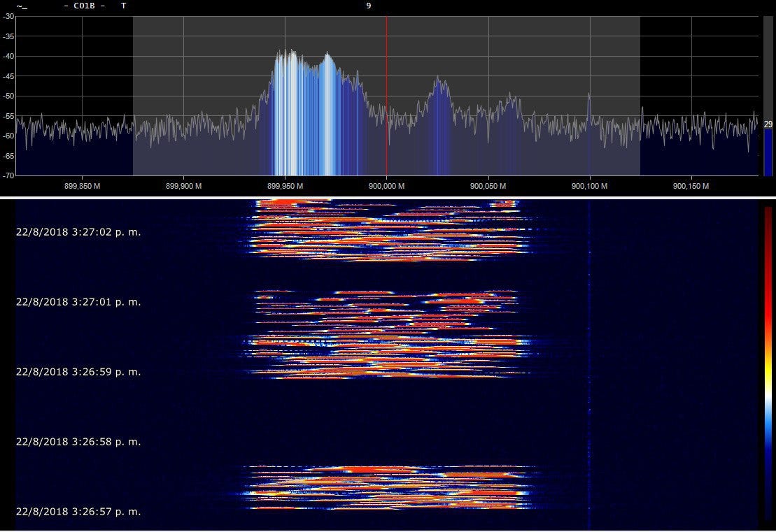Click the -50 dB scale label
776x532 pixels.
point(8,96)
